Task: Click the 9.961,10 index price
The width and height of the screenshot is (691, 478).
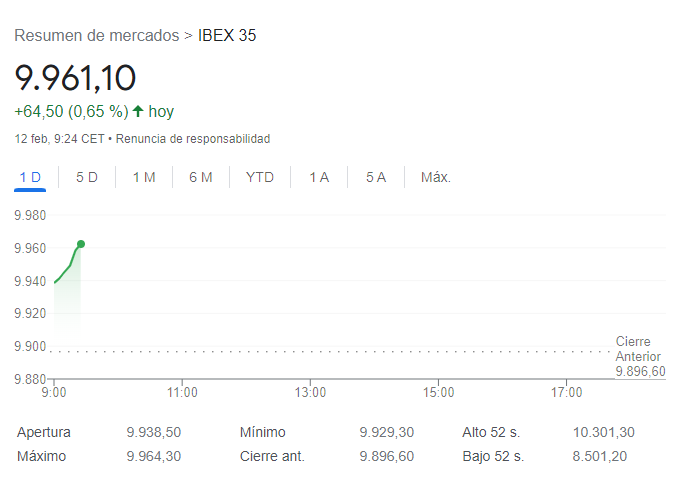Action: tap(76, 77)
